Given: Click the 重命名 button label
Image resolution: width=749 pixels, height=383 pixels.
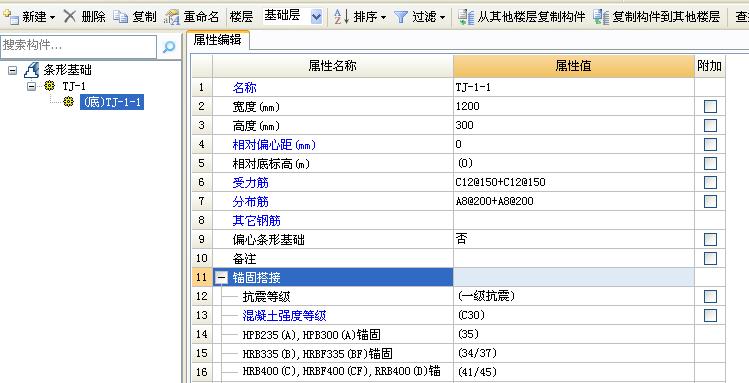Looking at the screenshot, I should (x=201, y=17).
